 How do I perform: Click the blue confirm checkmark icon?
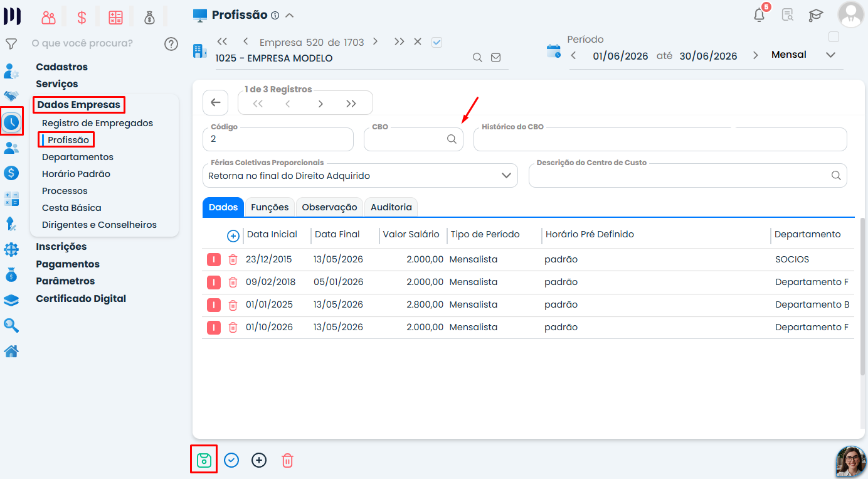(x=231, y=460)
